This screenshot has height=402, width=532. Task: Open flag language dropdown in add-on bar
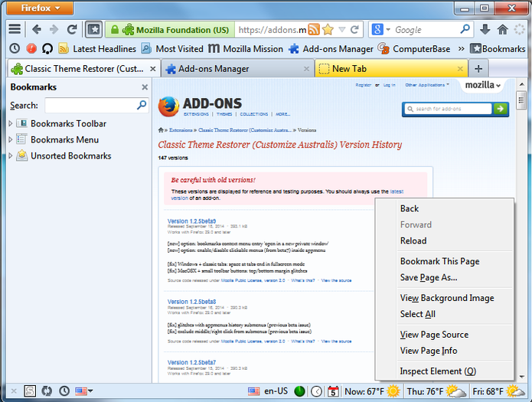pos(83,391)
